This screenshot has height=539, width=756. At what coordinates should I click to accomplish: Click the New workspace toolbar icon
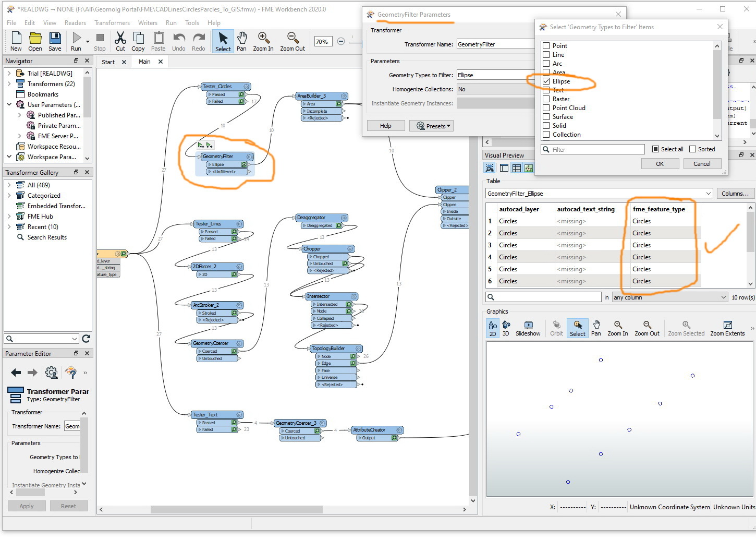16,41
